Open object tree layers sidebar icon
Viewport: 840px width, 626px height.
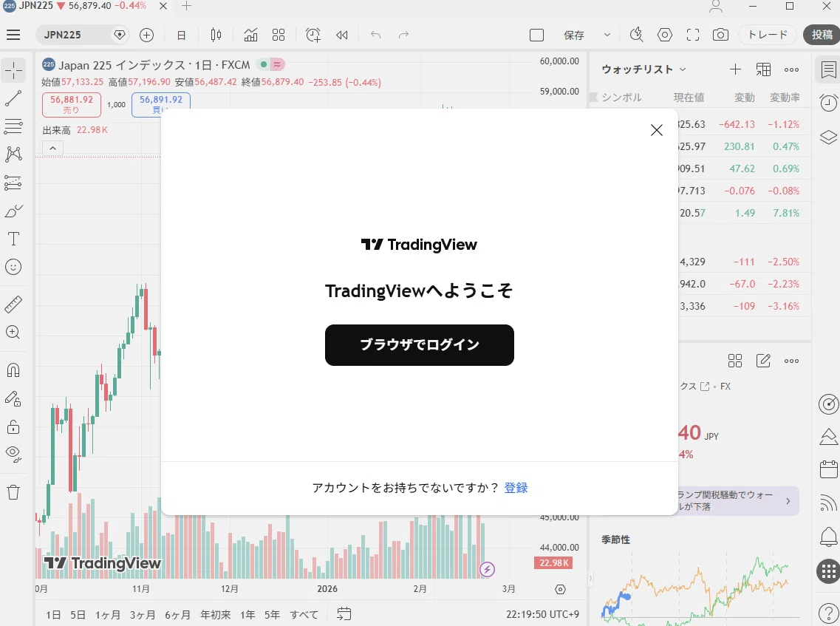[828, 137]
